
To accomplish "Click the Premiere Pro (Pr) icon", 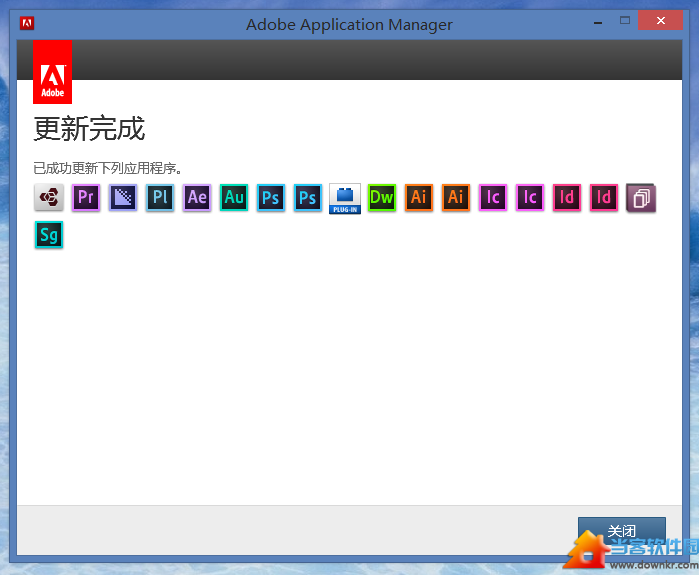I will [86, 197].
